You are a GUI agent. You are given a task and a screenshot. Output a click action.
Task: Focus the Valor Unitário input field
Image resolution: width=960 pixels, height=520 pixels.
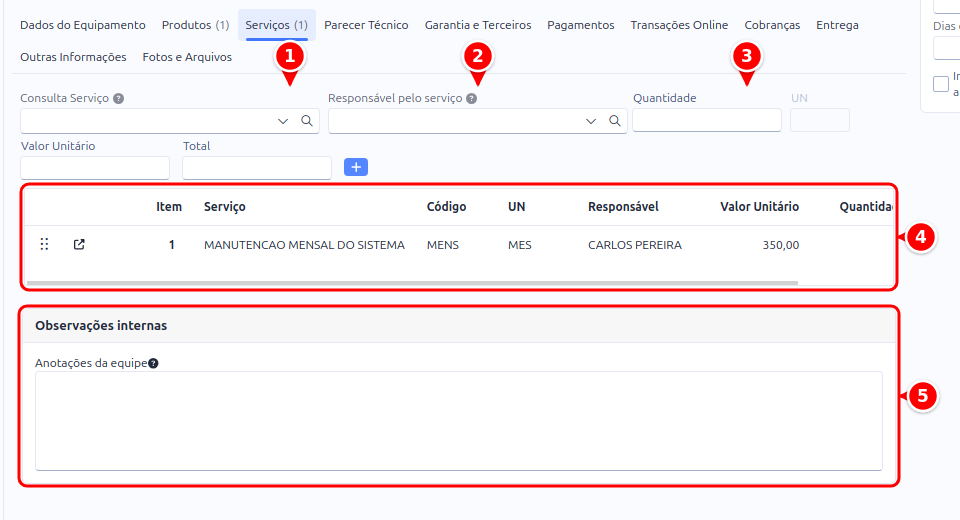(95, 168)
